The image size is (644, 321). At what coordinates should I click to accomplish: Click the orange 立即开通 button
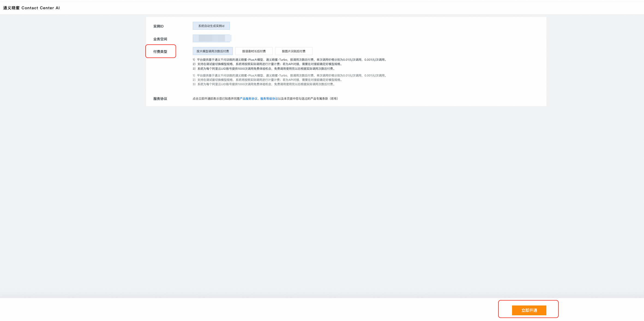[x=529, y=310]
